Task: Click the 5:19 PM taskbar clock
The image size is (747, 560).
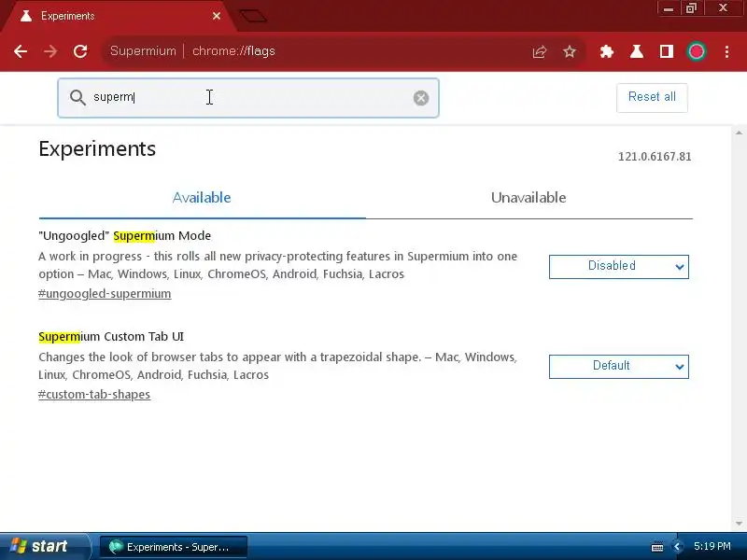Action: [x=712, y=546]
